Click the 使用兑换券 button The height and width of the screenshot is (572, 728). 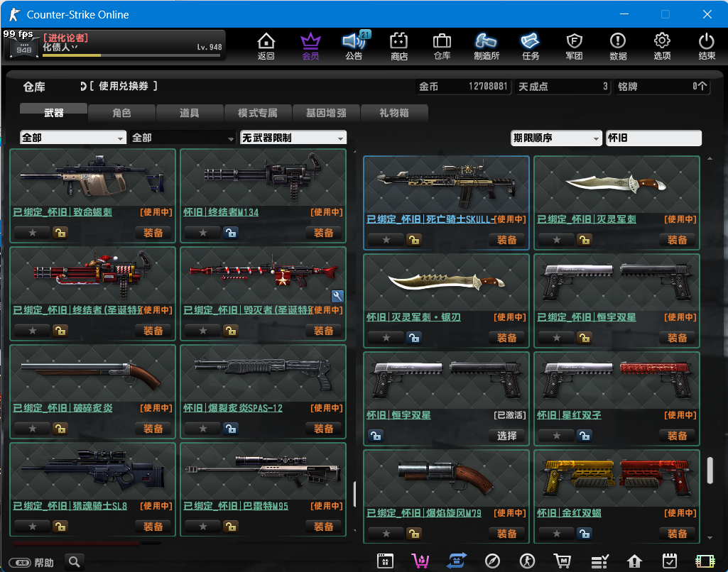(119, 87)
